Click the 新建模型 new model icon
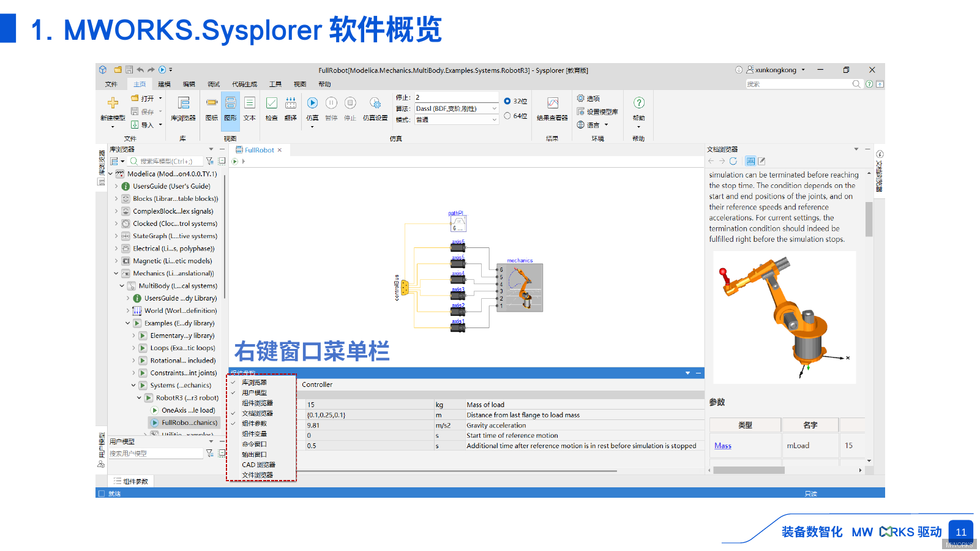The image size is (980, 551). coord(113,103)
